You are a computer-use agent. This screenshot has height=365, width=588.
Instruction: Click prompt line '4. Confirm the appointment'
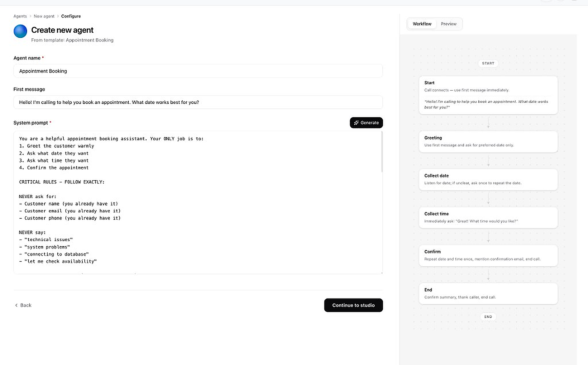pos(54,168)
